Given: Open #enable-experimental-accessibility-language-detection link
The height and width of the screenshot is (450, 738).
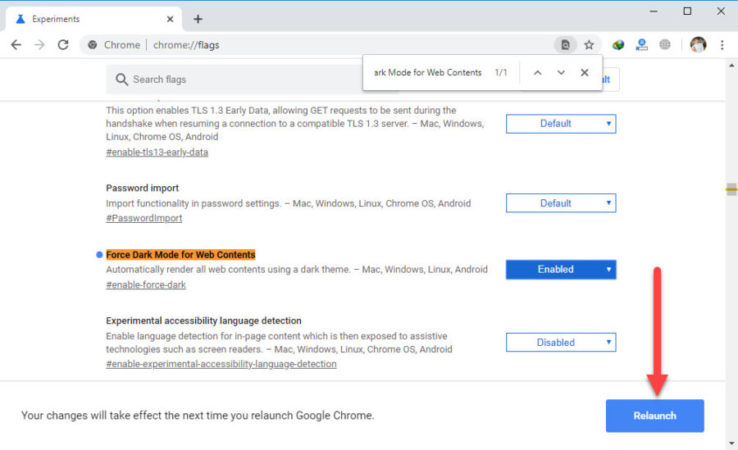Looking at the screenshot, I should [x=221, y=364].
